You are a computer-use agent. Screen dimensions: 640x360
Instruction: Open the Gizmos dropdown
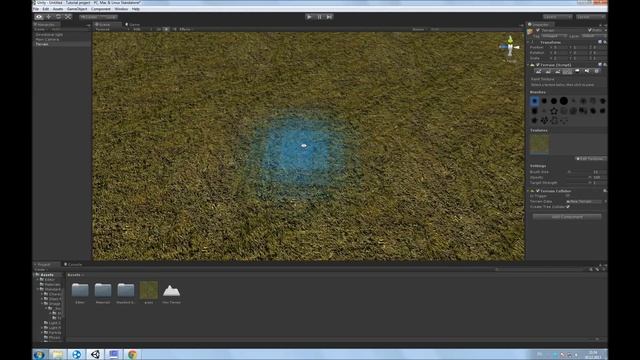(419, 29)
